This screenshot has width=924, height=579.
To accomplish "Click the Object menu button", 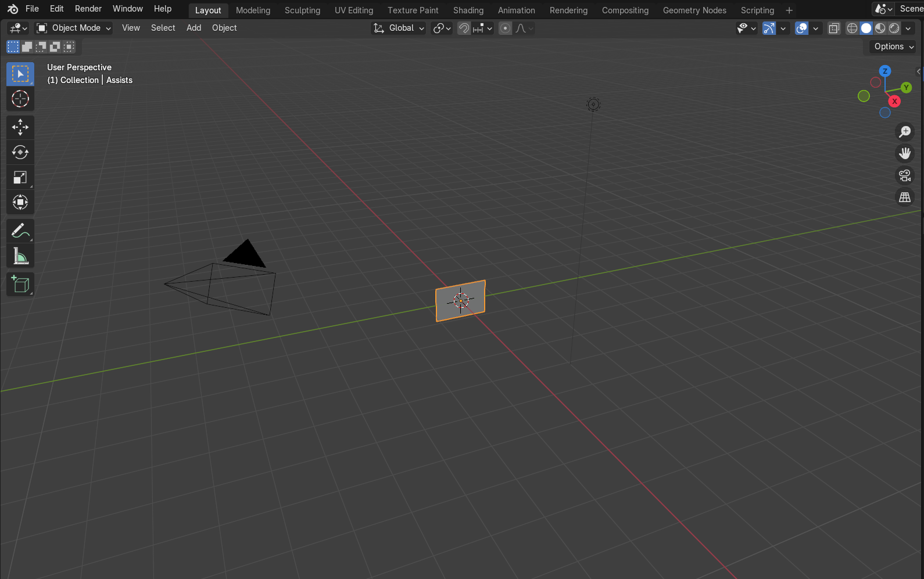I will (x=224, y=28).
